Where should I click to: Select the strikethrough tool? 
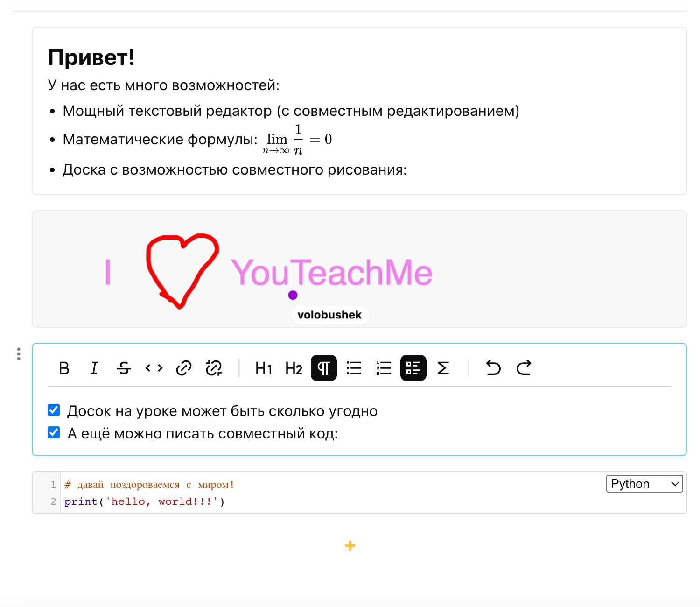click(x=124, y=368)
